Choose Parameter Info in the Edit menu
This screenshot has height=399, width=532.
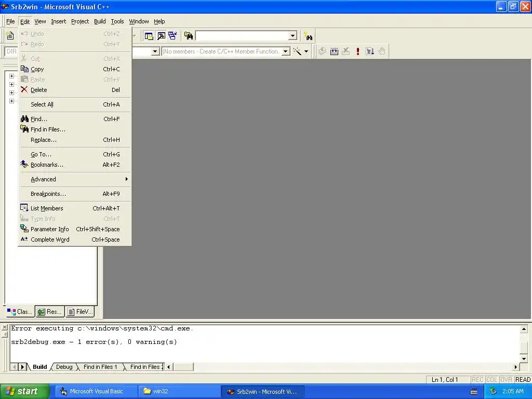75,229
